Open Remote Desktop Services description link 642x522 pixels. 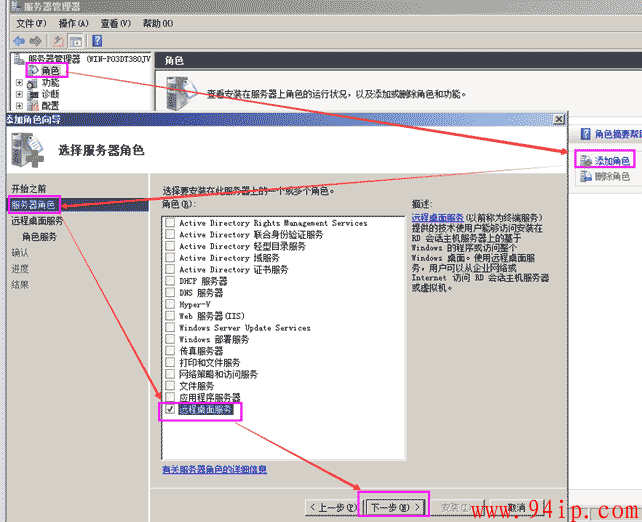pos(438,217)
